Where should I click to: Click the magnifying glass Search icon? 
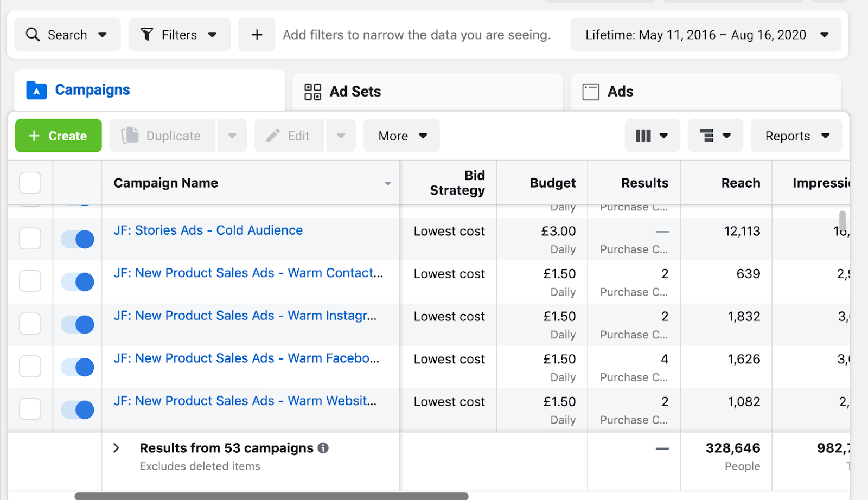tap(33, 35)
